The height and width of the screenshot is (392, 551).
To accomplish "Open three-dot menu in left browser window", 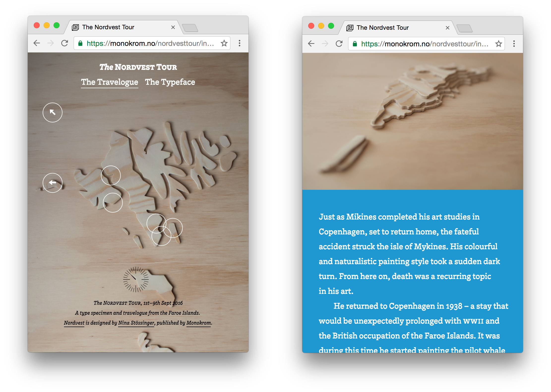I will coord(239,43).
